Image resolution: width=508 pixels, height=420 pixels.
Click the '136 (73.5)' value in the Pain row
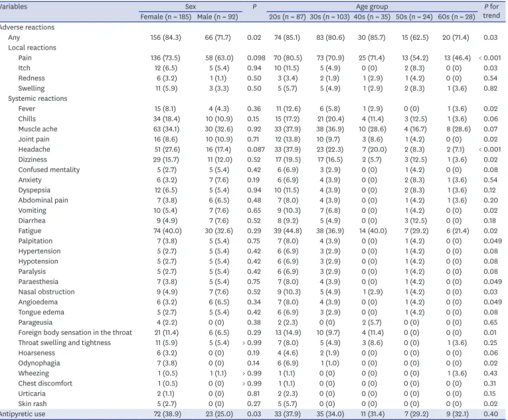[x=165, y=58]
